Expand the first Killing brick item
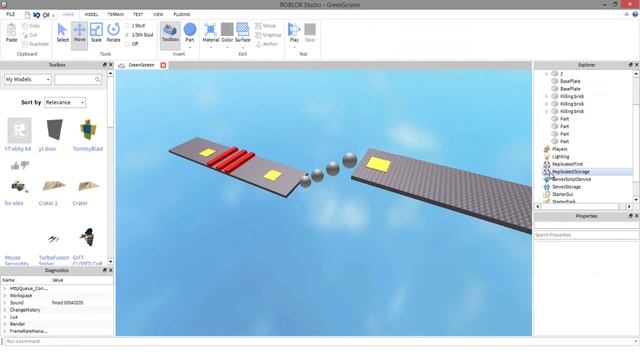The height and width of the screenshot is (360, 640). [546, 96]
